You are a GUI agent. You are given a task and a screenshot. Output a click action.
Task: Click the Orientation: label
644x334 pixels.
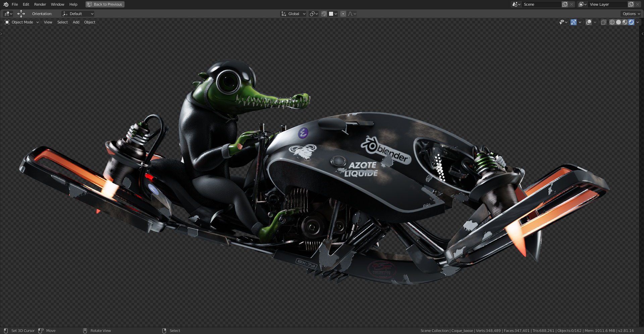(x=42, y=14)
